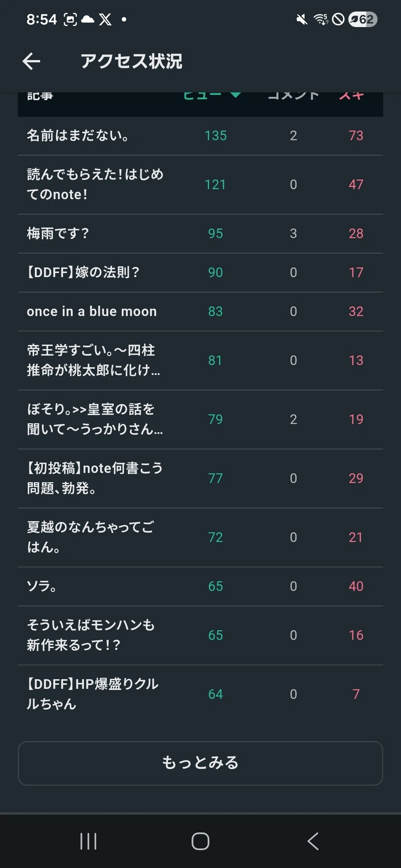This screenshot has width=401, height=868.
Task: Open 【DDFF】HP爆盛りクルルちゃん article row
Action: [x=200, y=694]
